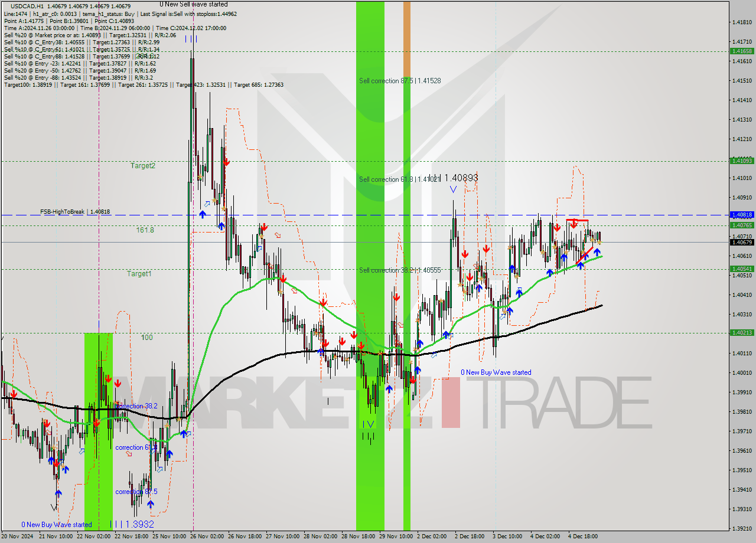Click the green 1.40765 price tag
Viewport: 756px width, 543px height.
point(742,225)
